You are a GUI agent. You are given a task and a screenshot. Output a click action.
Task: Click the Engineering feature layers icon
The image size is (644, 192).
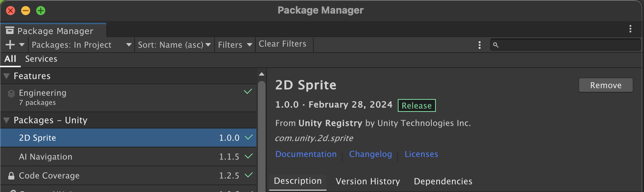coord(11,94)
